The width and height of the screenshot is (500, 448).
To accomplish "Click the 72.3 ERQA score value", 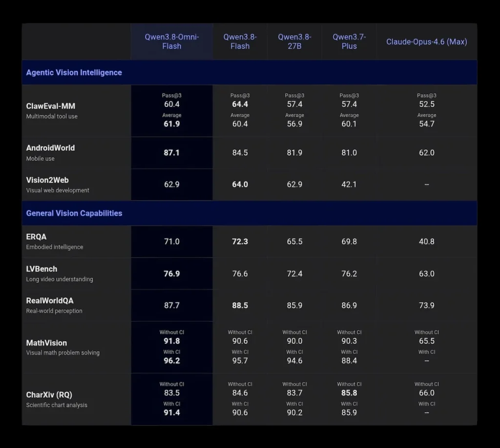I will click(x=240, y=242).
